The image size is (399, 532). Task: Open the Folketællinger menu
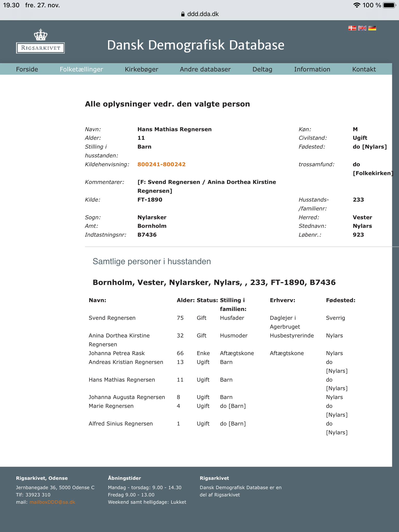[x=81, y=69]
